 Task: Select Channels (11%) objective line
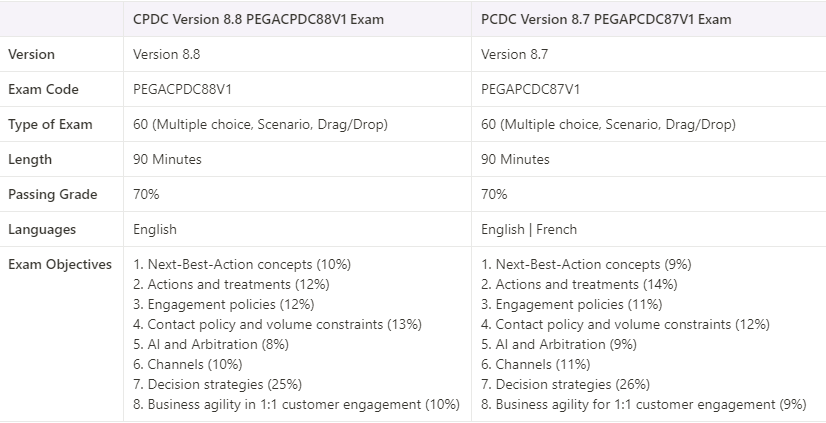point(535,365)
